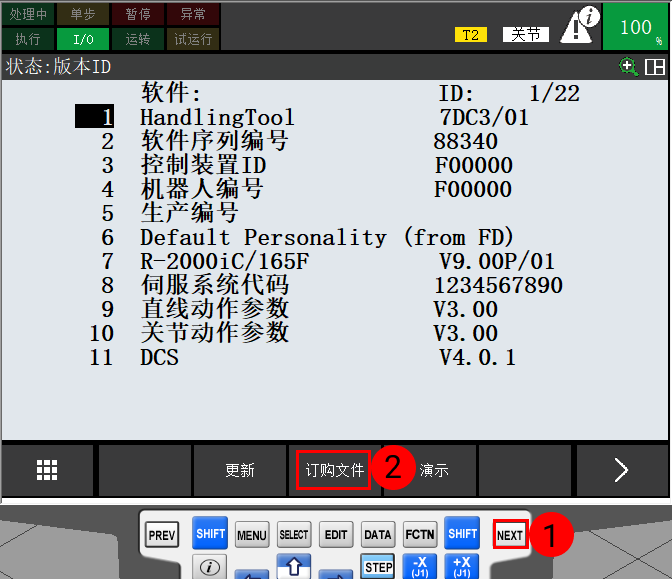Click the +X (J1) jog key
This screenshot has width=672, height=579.
point(462,567)
